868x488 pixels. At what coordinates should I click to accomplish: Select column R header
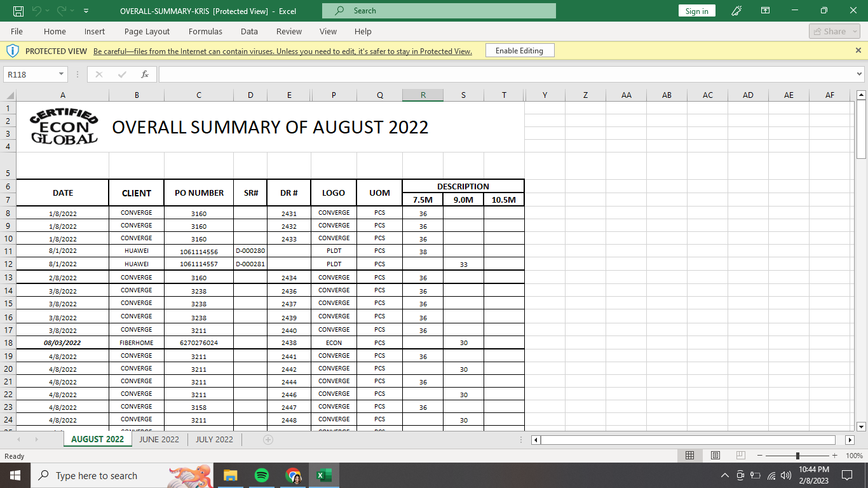(x=423, y=95)
